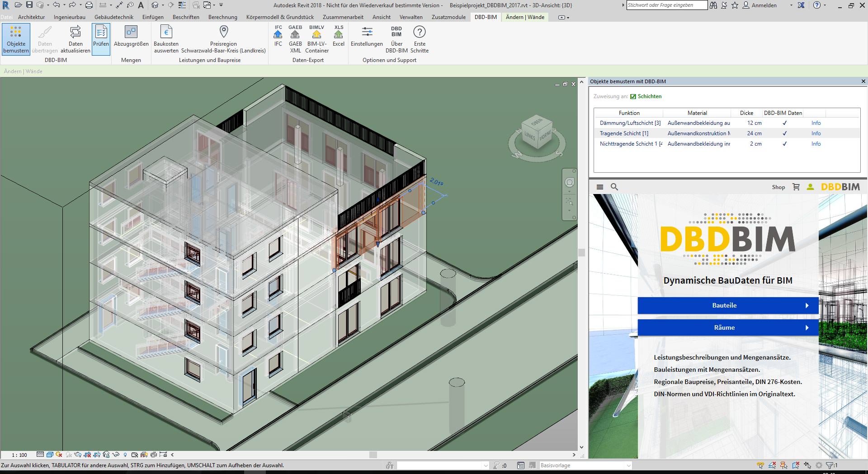Click Daten aktualisieren in the ribbon
The width and height of the screenshot is (868, 474).
(75, 39)
